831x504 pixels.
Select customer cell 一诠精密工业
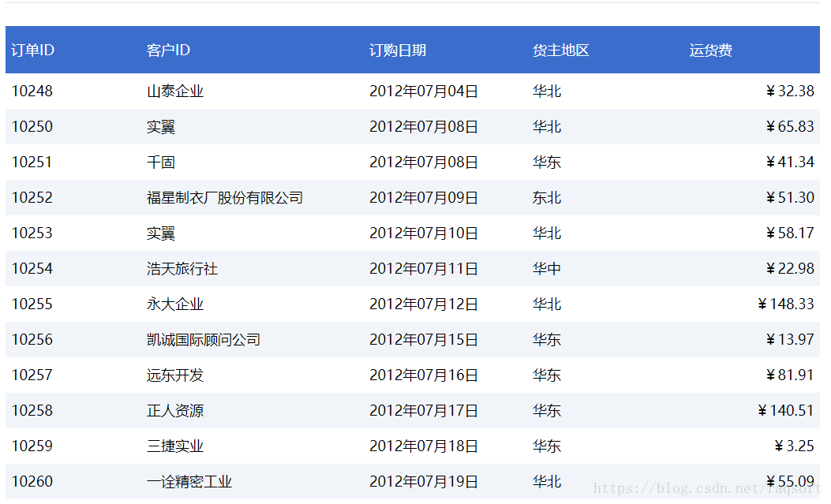point(189,481)
